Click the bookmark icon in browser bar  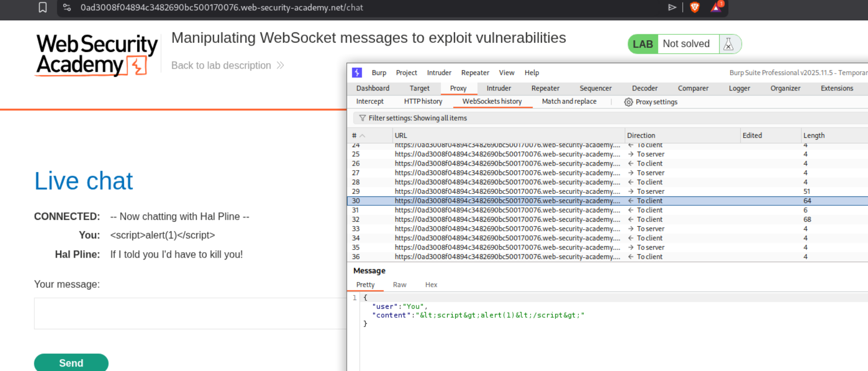coord(43,7)
